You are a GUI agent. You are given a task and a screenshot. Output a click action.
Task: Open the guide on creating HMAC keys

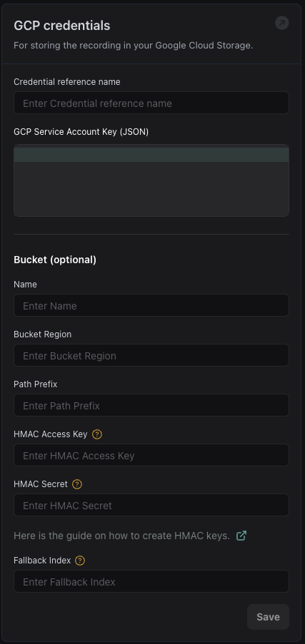(x=122, y=536)
